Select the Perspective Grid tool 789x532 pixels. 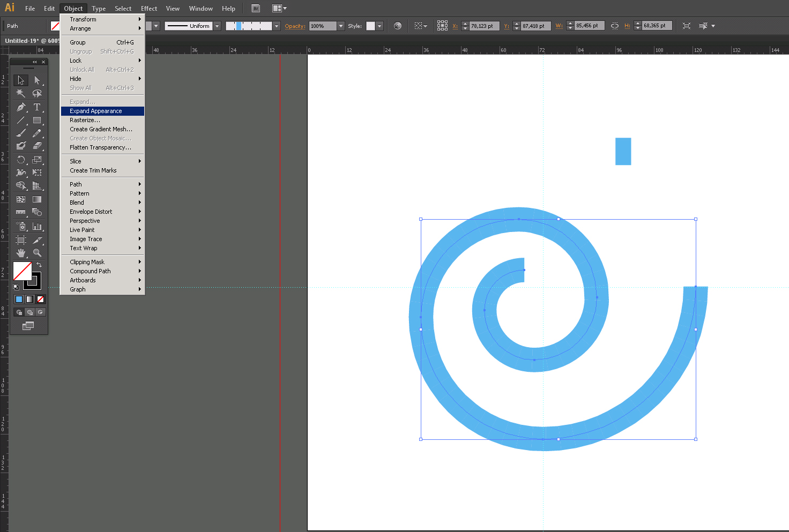(37, 186)
